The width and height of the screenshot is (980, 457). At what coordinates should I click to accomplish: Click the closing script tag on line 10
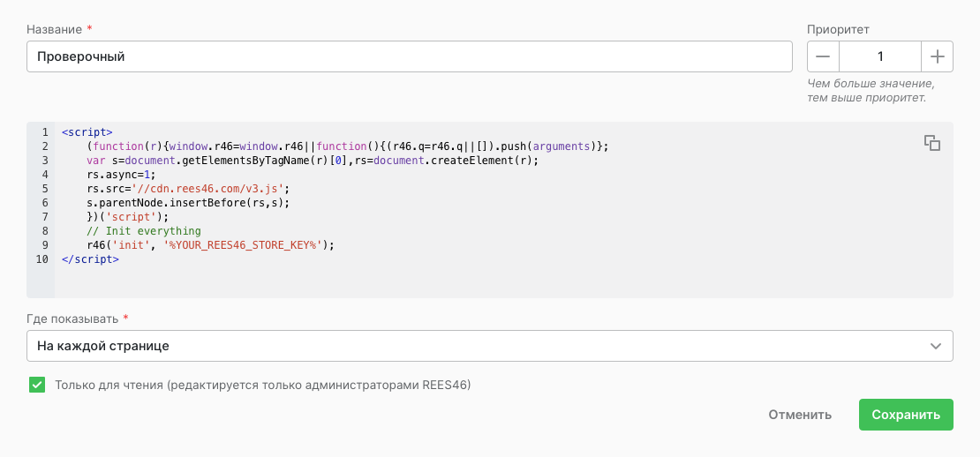(90, 259)
